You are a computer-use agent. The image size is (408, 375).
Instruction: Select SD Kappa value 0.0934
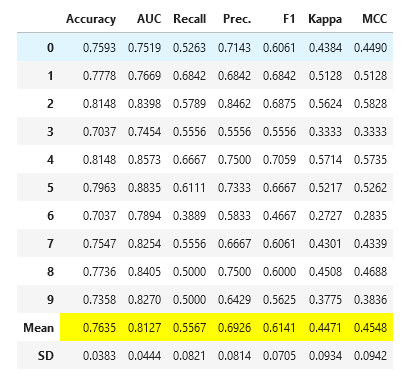pyautogui.click(x=325, y=356)
